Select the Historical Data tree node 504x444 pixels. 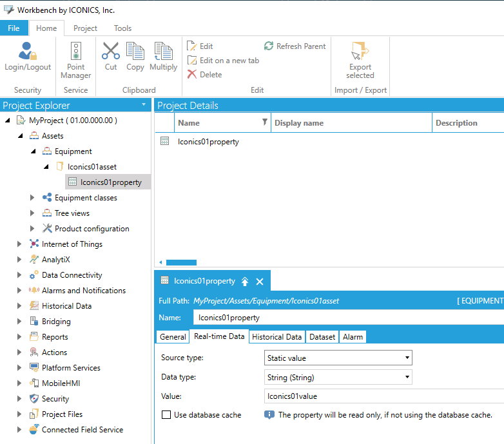click(x=66, y=306)
